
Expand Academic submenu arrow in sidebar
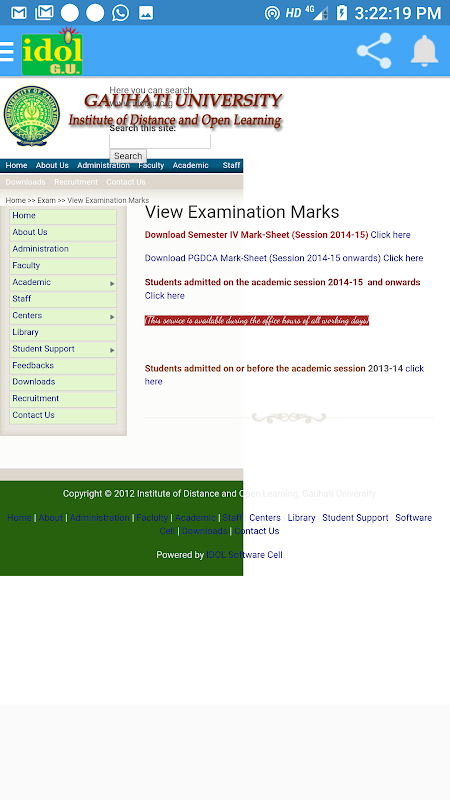pos(112,283)
